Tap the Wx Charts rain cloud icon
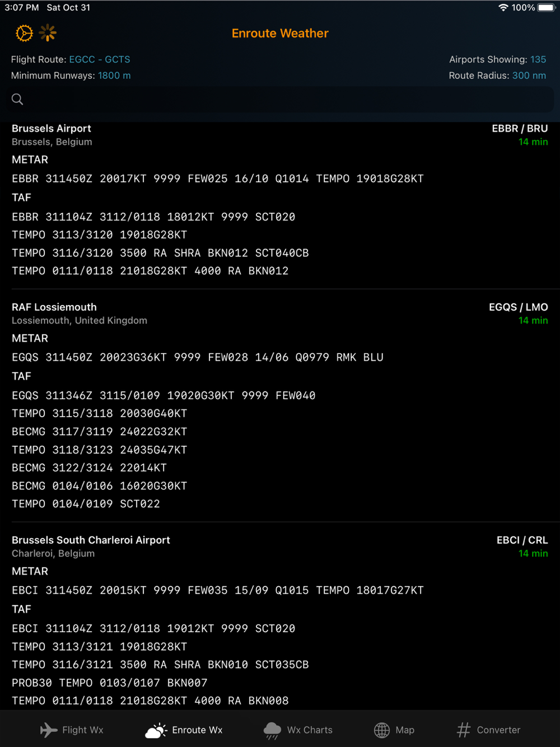 coord(272,730)
